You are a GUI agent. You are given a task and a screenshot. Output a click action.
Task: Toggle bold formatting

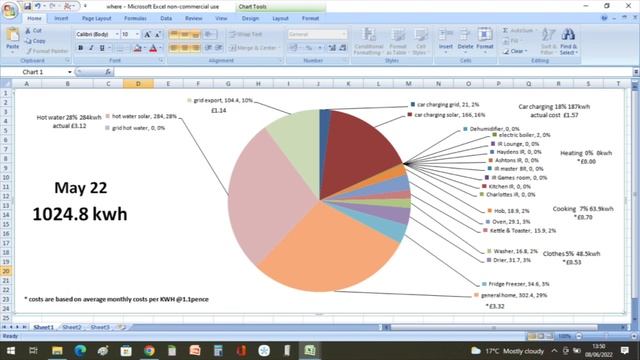point(80,48)
